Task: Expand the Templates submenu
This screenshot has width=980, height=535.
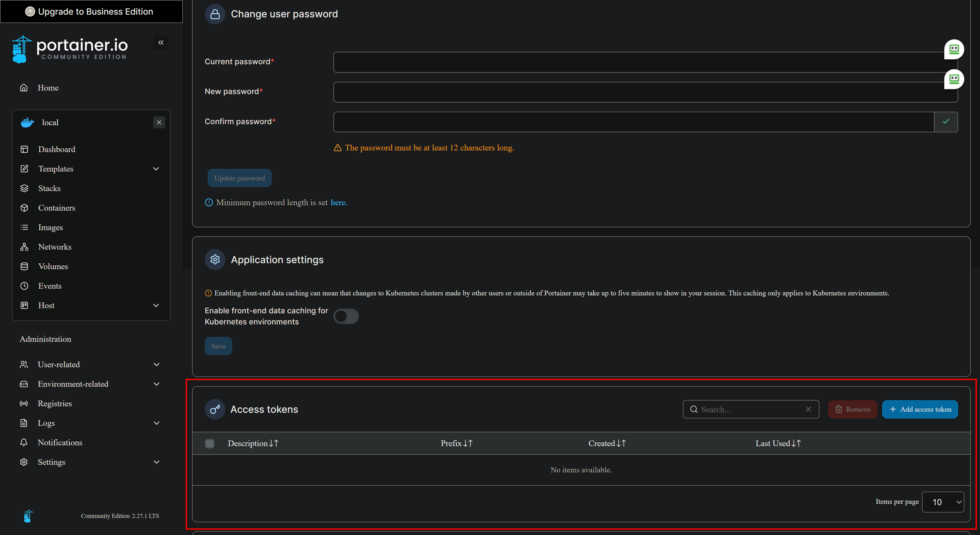Action: (x=156, y=169)
